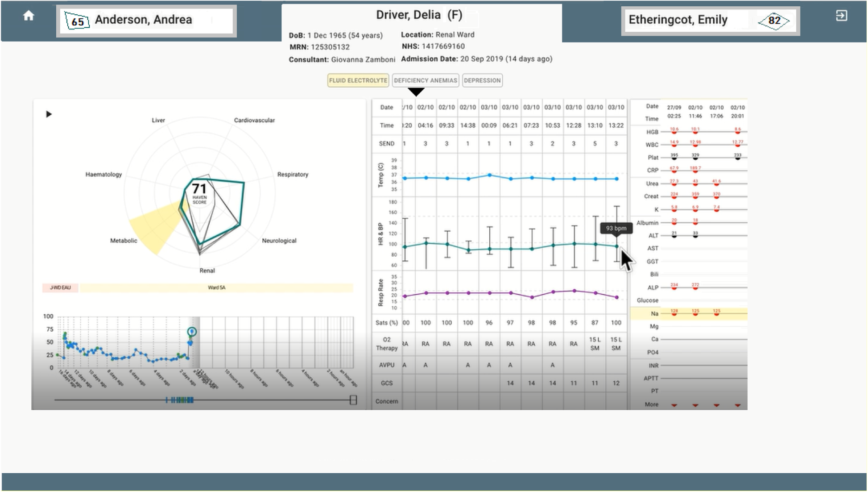This screenshot has height=492, width=868.
Task: Select the Neurological axis label
Action: [x=279, y=241]
